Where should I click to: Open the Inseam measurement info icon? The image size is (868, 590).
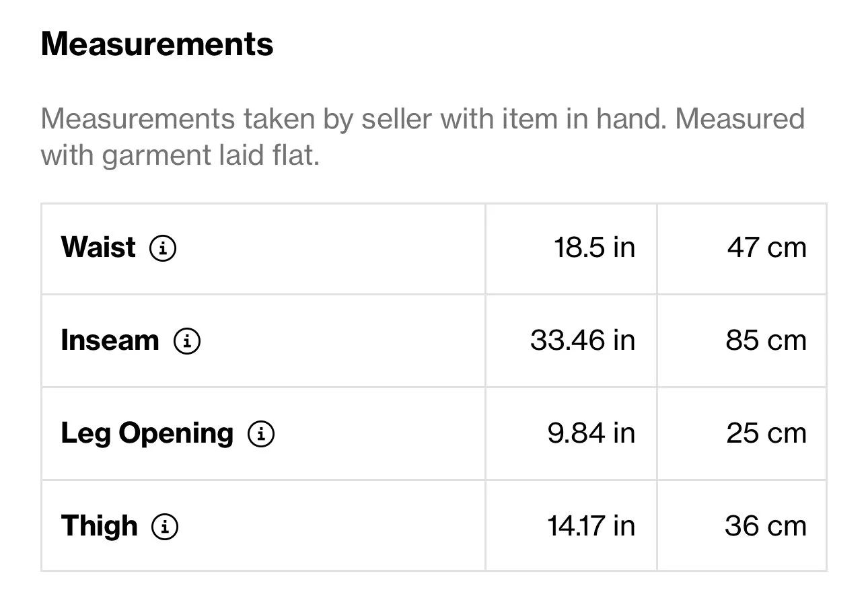pos(187,341)
